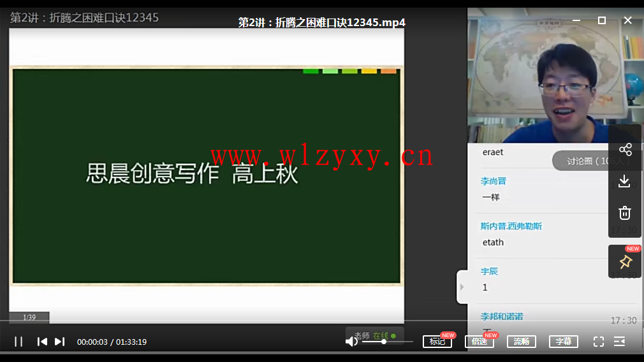This screenshot has width=644, height=362.
Task: Click the trash delete icon
Action: point(625,213)
